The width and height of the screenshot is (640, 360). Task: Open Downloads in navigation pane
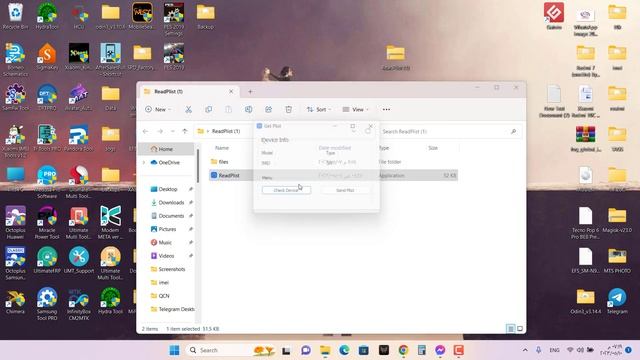pyautogui.click(x=171, y=202)
